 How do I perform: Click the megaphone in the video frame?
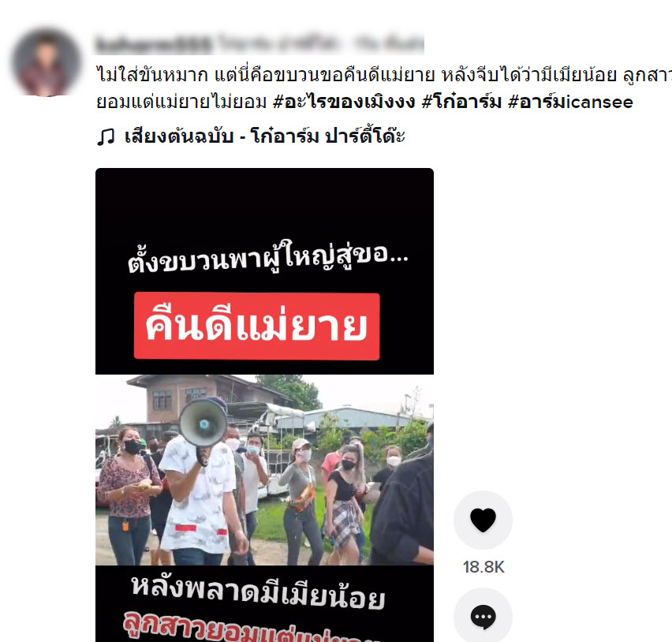[x=203, y=425]
